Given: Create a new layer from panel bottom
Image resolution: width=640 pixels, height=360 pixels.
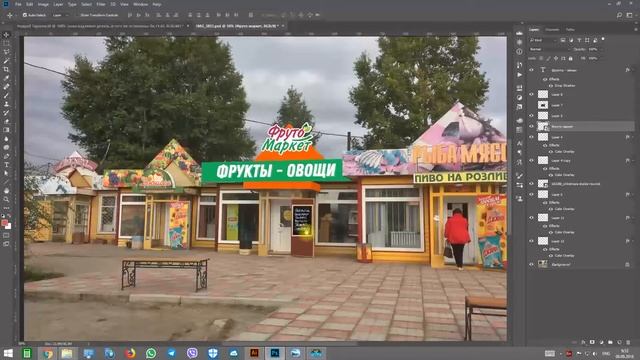Looking at the screenshot, I should click(619, 342).
